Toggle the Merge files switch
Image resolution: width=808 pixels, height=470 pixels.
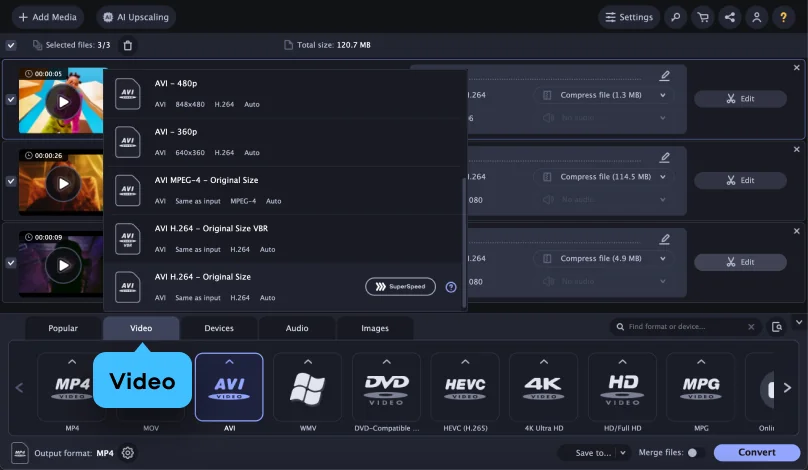click(x=696, y=452)
